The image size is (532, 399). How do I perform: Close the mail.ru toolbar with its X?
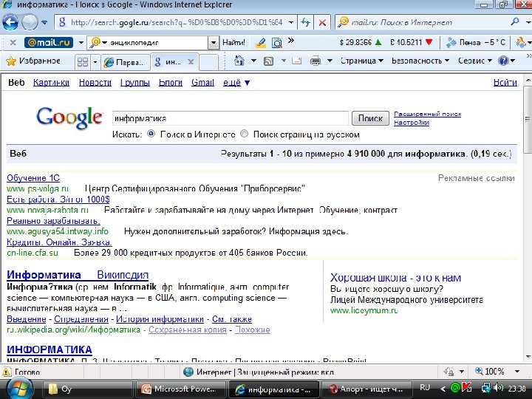click(13, 42)
